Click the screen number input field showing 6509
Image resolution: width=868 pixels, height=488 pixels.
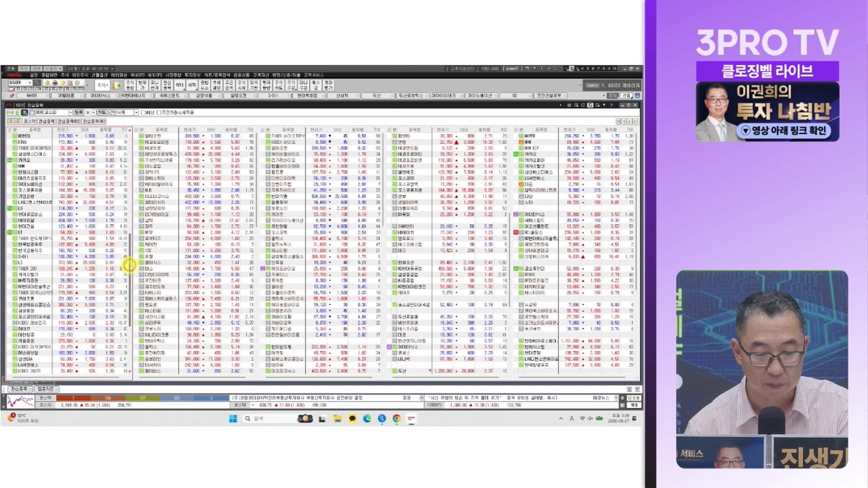click(19, 83)
